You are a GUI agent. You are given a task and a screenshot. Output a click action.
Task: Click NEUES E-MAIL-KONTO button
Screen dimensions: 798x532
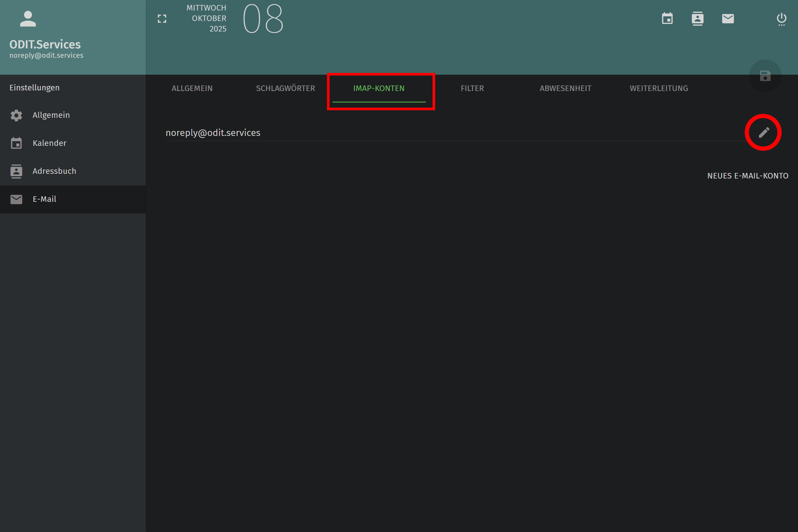[748, 176]
